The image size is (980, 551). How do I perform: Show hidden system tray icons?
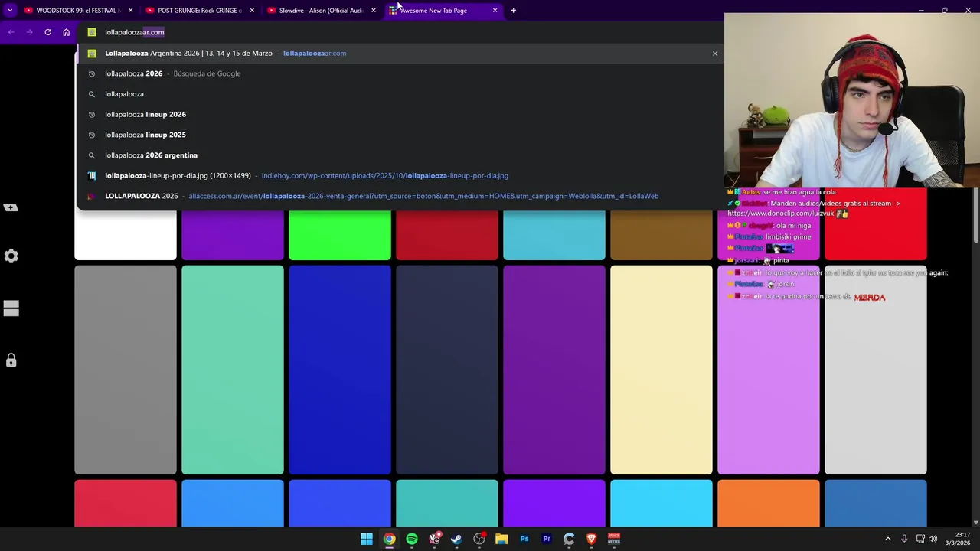(x=888, y=539)
